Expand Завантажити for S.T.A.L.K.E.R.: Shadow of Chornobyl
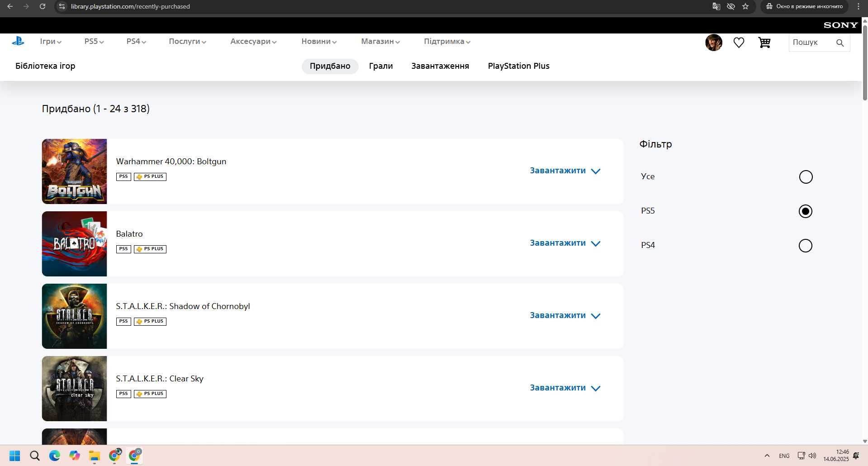 coord(565,315)
